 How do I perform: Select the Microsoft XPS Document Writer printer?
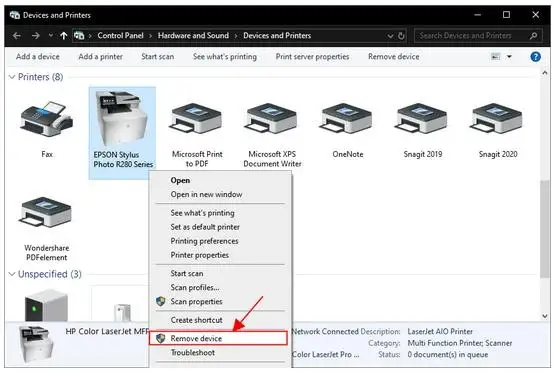tap(272, 119)
